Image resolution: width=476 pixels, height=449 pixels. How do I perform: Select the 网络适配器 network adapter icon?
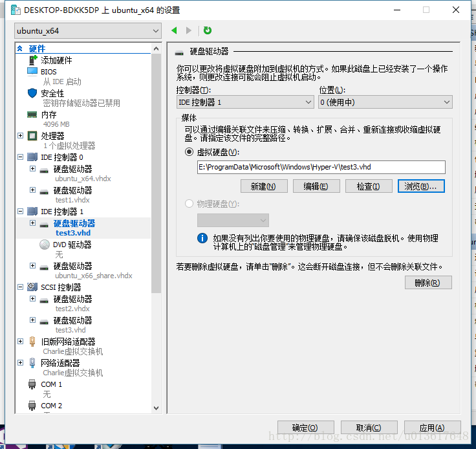point(32,362)
